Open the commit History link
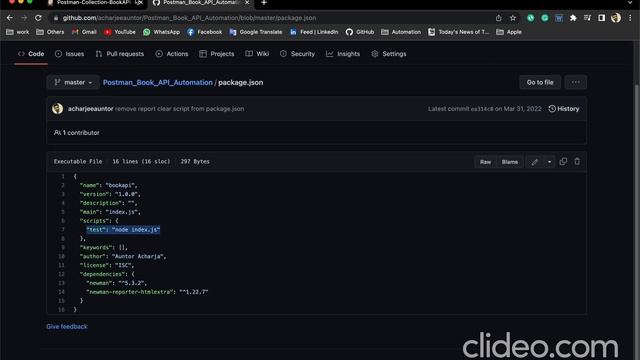 pos(564,109)
